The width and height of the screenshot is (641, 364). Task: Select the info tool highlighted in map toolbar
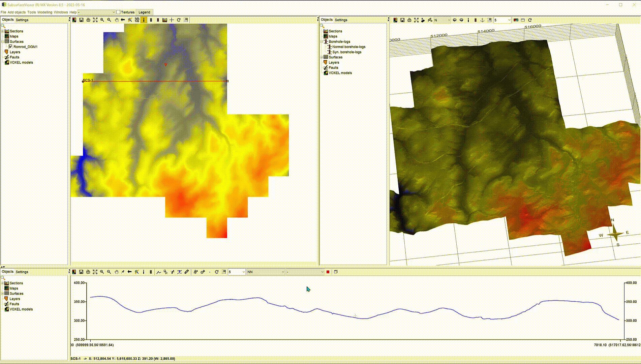(144, 20)
